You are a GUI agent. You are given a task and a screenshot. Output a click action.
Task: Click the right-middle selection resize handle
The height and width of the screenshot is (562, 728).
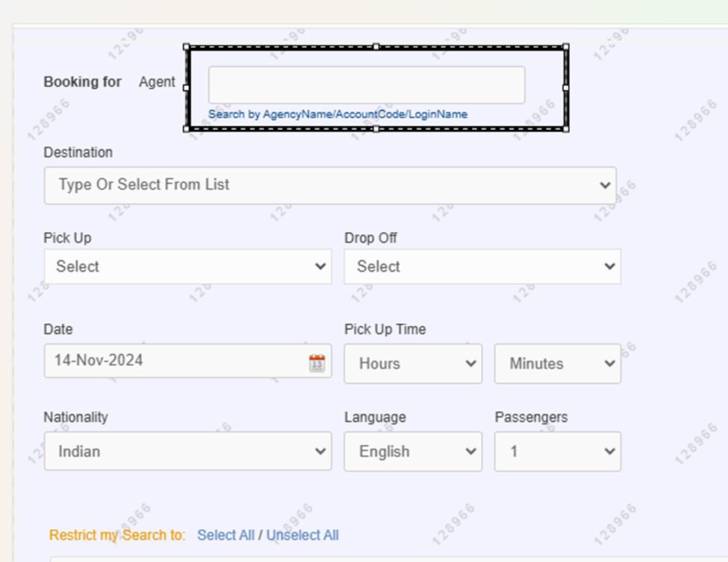click(x=566, y=88)
